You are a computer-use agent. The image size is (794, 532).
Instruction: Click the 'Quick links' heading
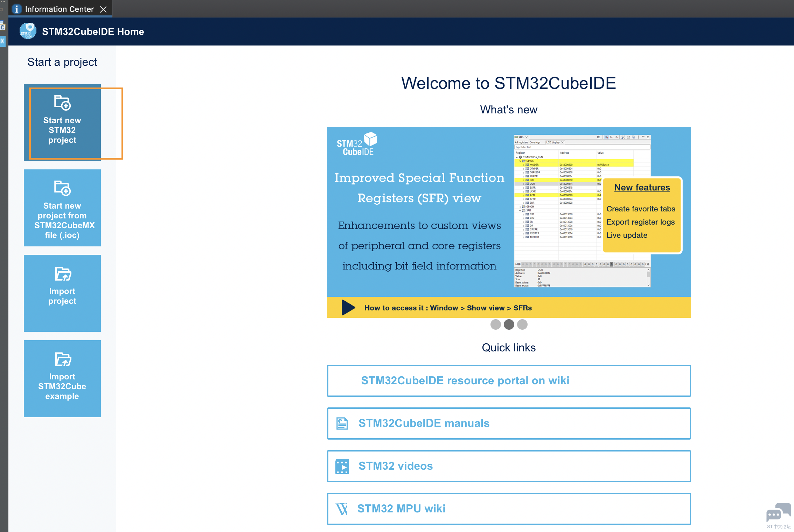point(509,348)
